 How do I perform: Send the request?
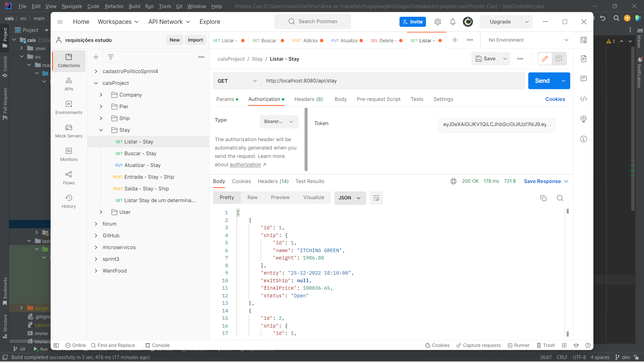(x=542, y=81)
